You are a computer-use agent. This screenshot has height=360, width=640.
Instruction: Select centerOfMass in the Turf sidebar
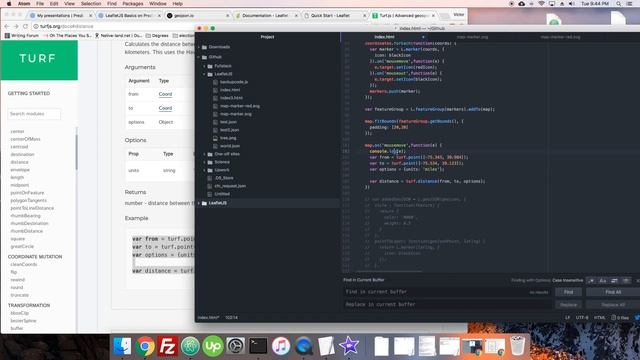(x=25, y=139)
